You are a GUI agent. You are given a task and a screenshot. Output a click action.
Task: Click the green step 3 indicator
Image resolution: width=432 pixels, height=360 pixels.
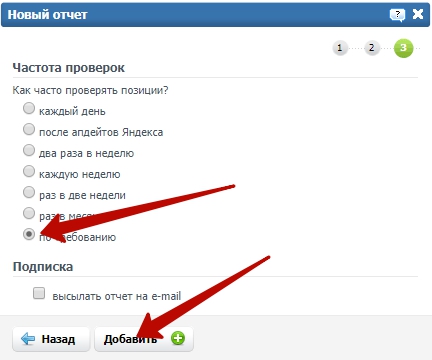pyautogui.click(x=403, y=48)
